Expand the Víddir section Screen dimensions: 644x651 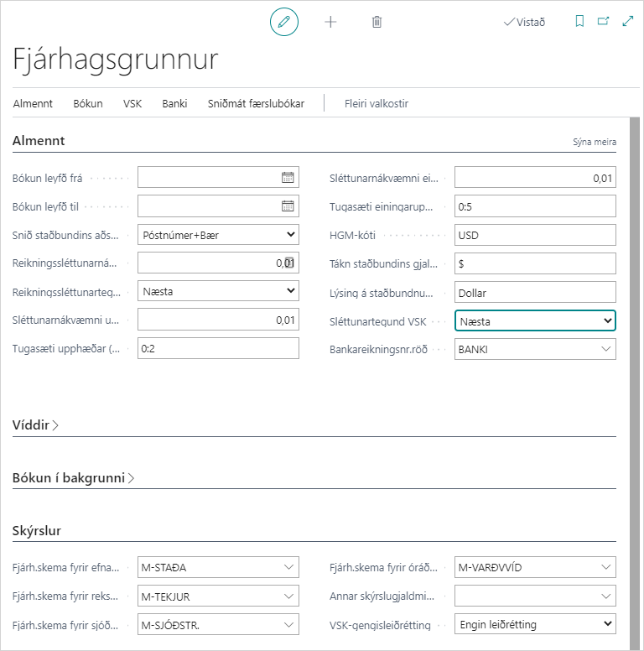(x=35, y=425)
